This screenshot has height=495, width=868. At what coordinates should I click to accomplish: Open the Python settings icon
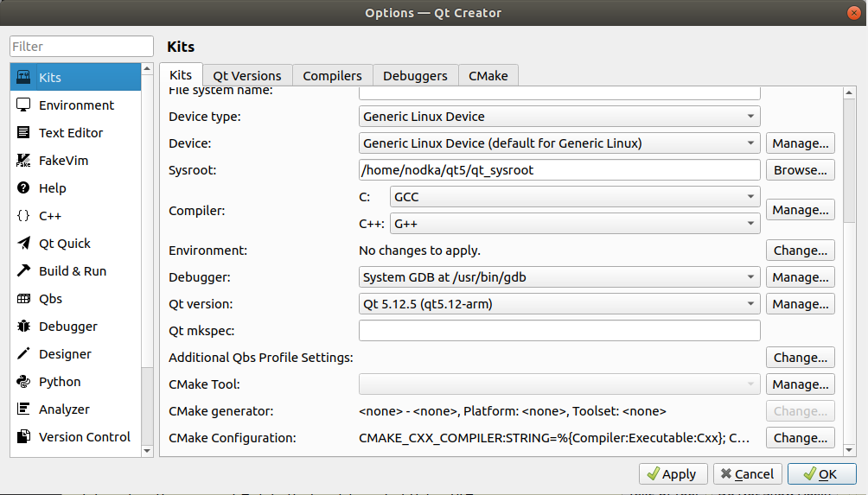tap(23, 382)
